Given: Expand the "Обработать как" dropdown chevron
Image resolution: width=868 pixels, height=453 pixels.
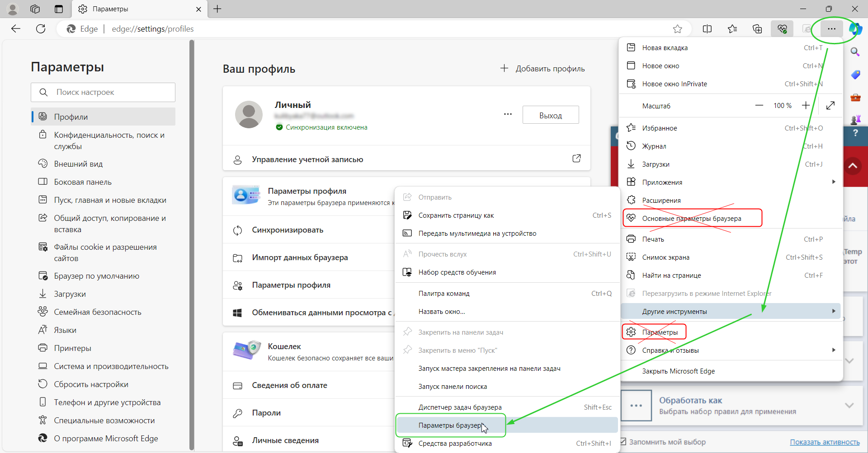Looking at the screenshot, I should tap(849, 405).
